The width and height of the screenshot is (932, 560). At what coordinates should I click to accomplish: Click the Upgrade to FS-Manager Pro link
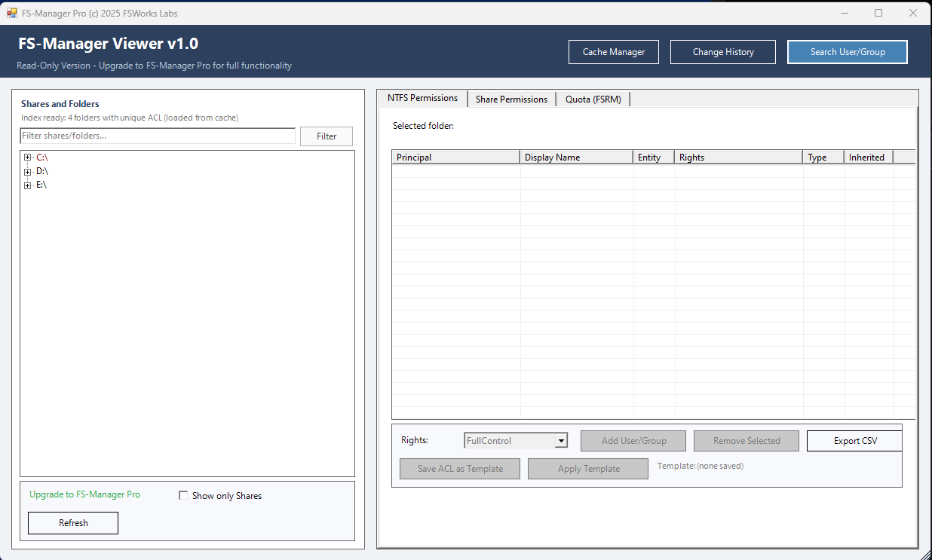pos(84,494)
